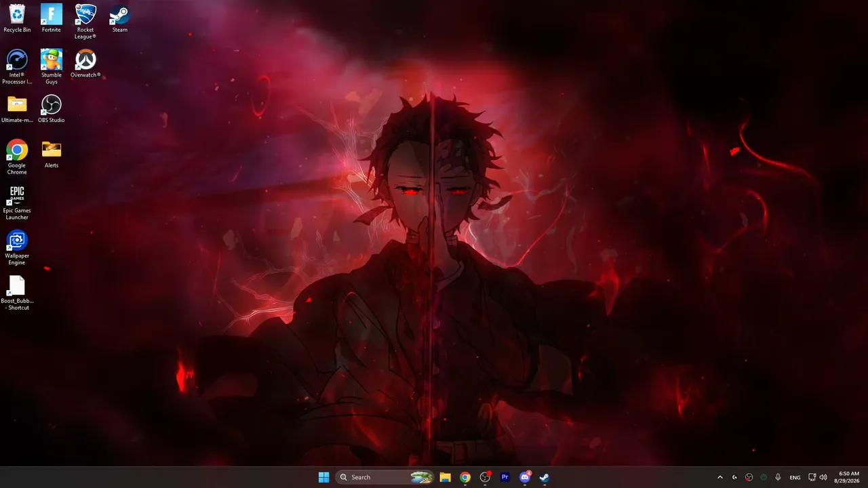Select the Ultimate-m... folder on desktop
Screen dimensions: 868x488
(x=17, y=109)
